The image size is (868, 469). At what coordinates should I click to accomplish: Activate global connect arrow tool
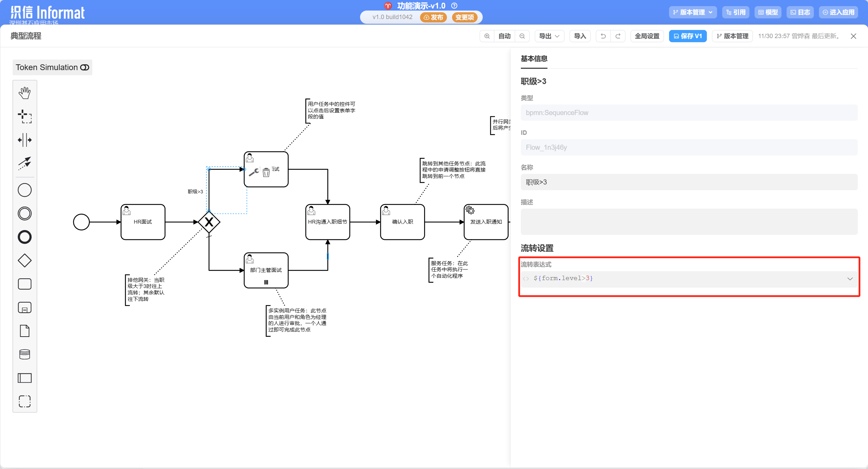[25, 163]
